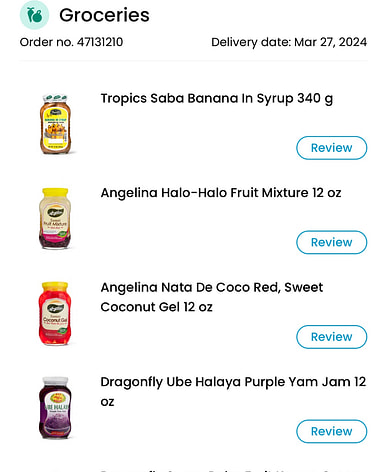Click the Delivery date label
Image resolution: width=387 pixels, height=472 pixels.
251,42
